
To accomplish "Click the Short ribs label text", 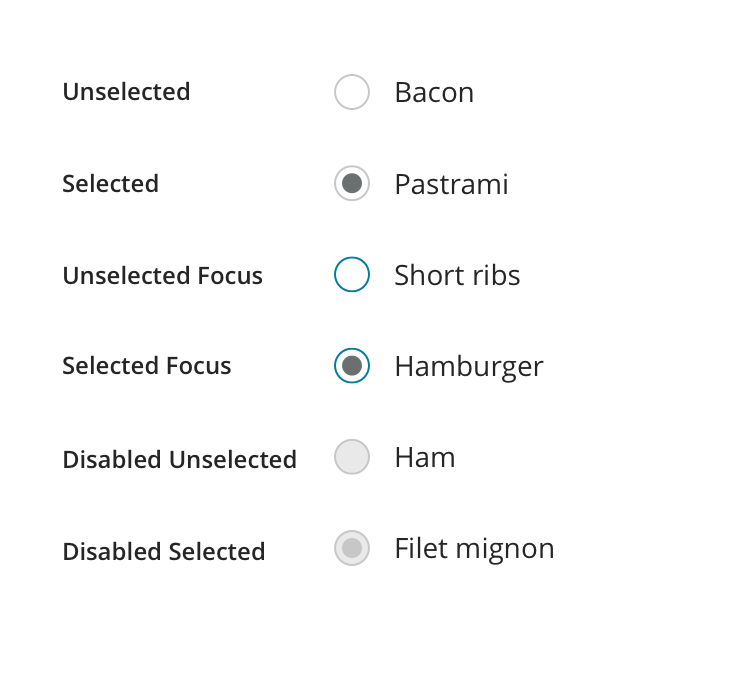I will (x=457, y=275).
